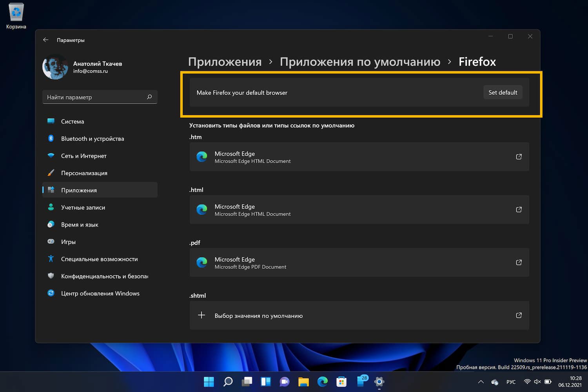Viewport: 588px width, 392px height.
Task: Open the Корзина recycle bin desktop icon
Action: click(16, 16)
